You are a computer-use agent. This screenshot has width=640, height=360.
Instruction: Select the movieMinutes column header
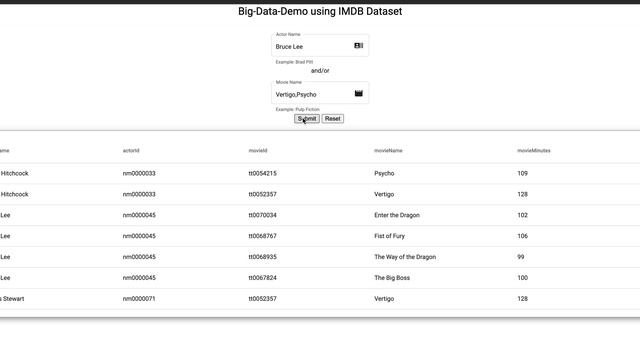pyautogui.click(x=534, y=151)
